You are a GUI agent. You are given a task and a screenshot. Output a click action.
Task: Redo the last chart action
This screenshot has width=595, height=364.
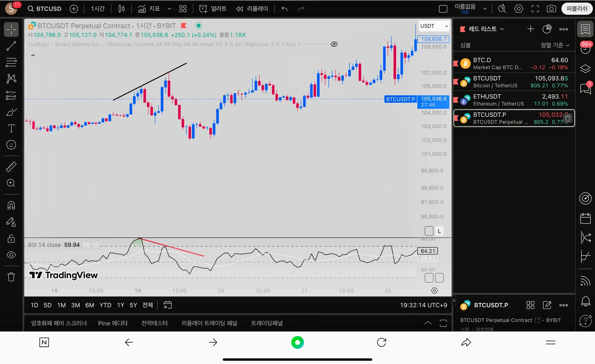[x=301, y=9]
